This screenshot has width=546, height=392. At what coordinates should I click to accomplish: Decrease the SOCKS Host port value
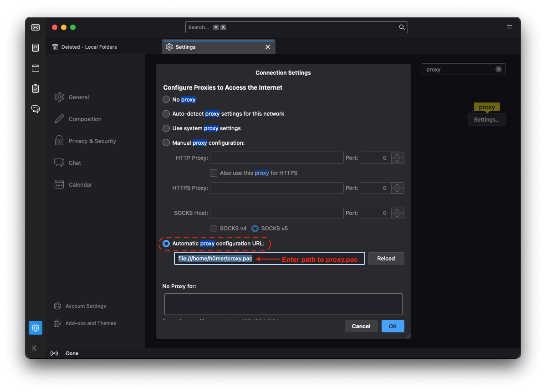[398, 216]
